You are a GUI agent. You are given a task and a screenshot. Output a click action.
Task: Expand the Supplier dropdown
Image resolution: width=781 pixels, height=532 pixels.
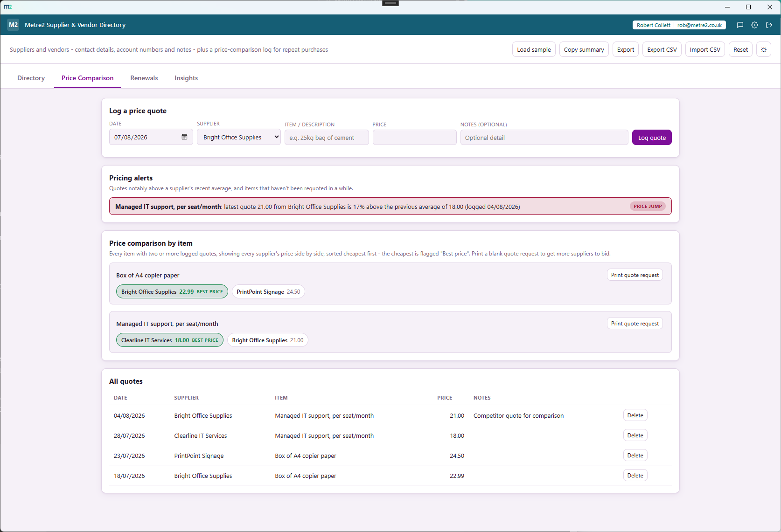(239, 137)
